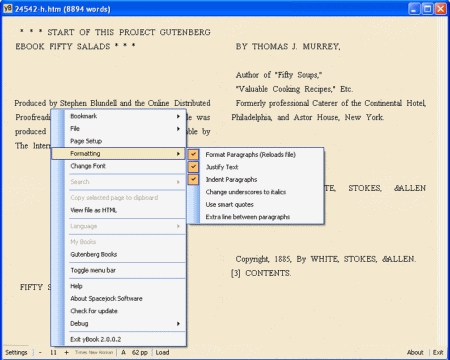The width and height of the screenshot is (450, 360).
Task: Enable Use smart quotes option
Action: (x=255, y=204)
